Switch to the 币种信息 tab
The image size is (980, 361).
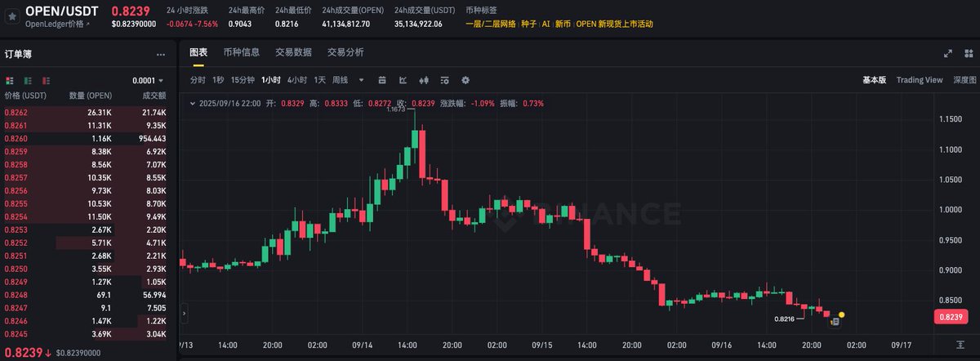(242, 52)
